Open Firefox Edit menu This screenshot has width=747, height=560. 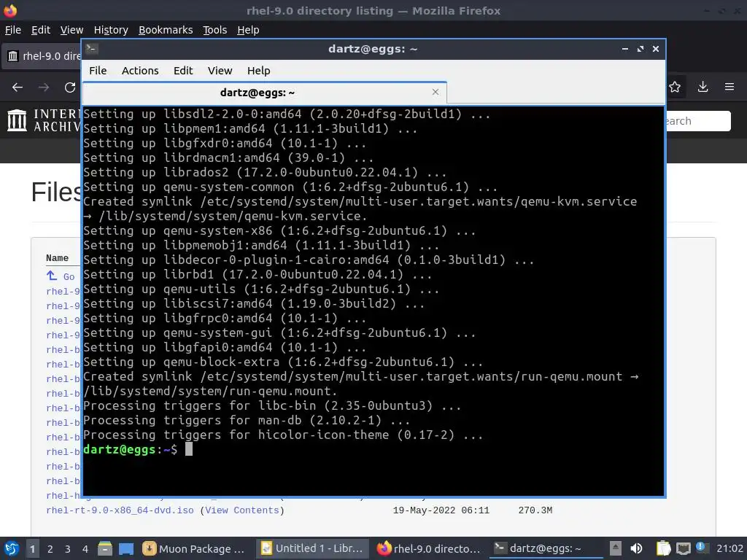(x=41, y=30)
